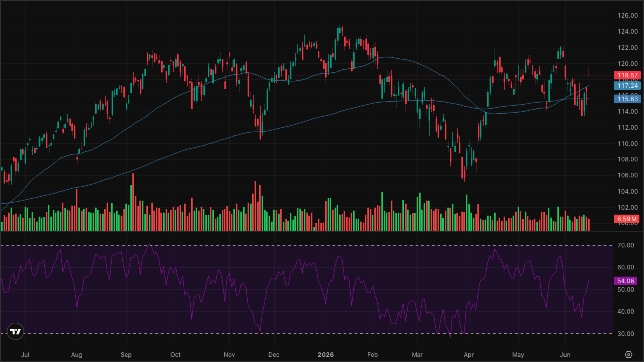Select the 54.06 RSI value label

tap(625, 281)
